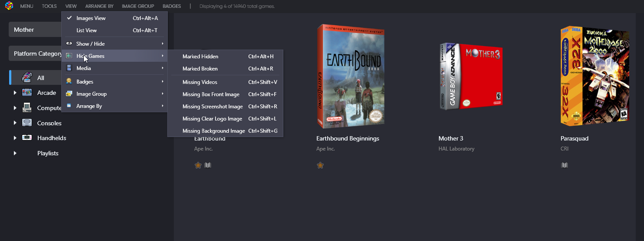Click the Mother 3 game title
644x241 pixels.
451,138
